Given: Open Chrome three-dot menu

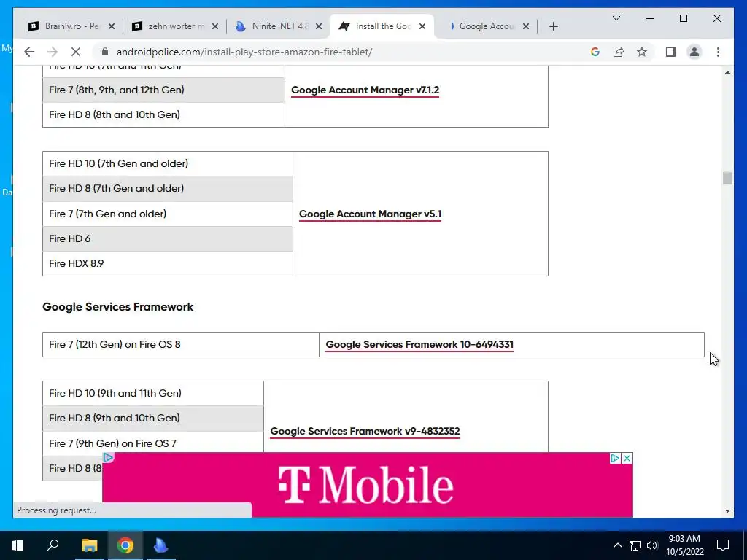Looking at the screenshot, I should coord(718,52).
